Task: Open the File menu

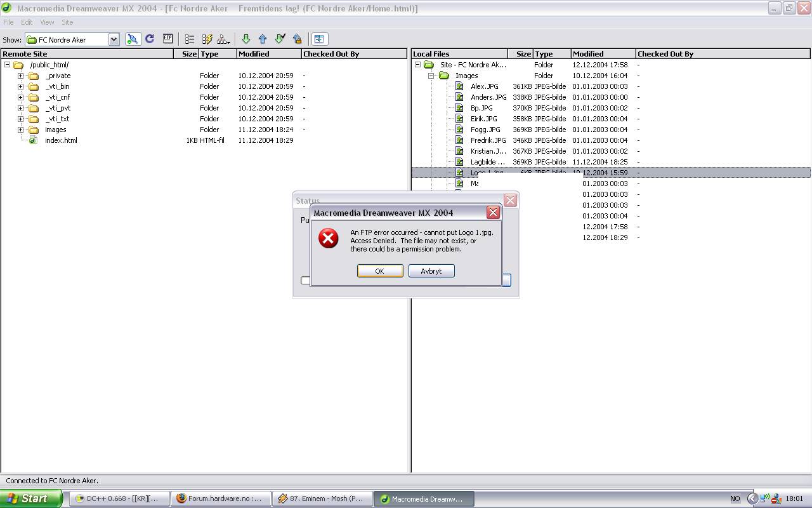Action: point(8,22)
